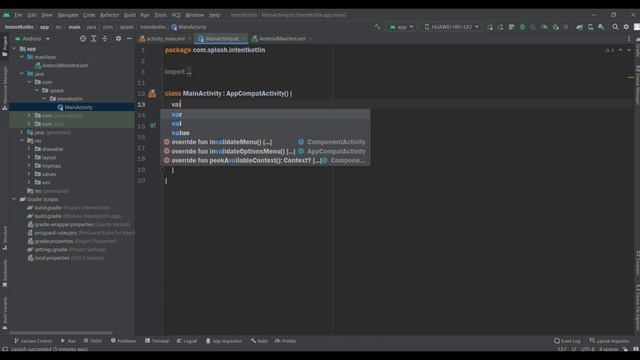
Task: Close the MainActivity.kt editor tab
Action: (244, 38)
